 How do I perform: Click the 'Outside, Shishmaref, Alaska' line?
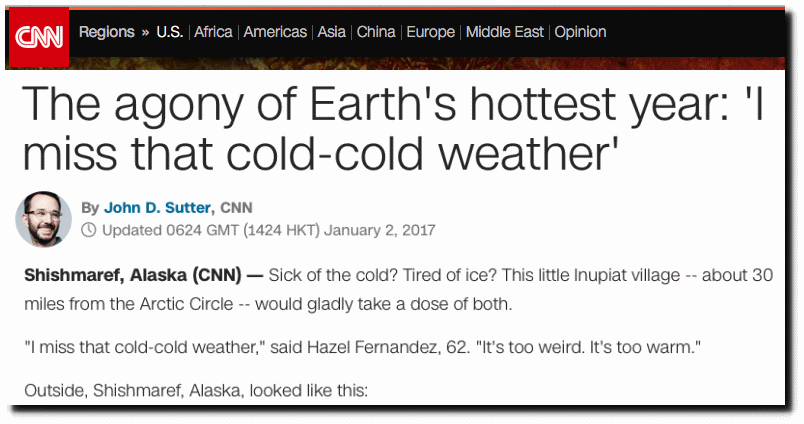pyautogui.click(x=196, y=391)
